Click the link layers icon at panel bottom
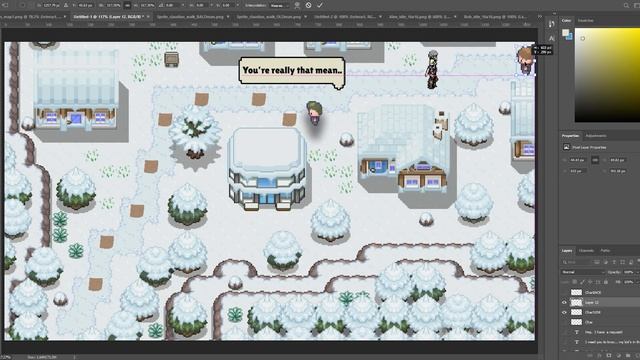Screen dimensions: 640x360 (590, 356)
